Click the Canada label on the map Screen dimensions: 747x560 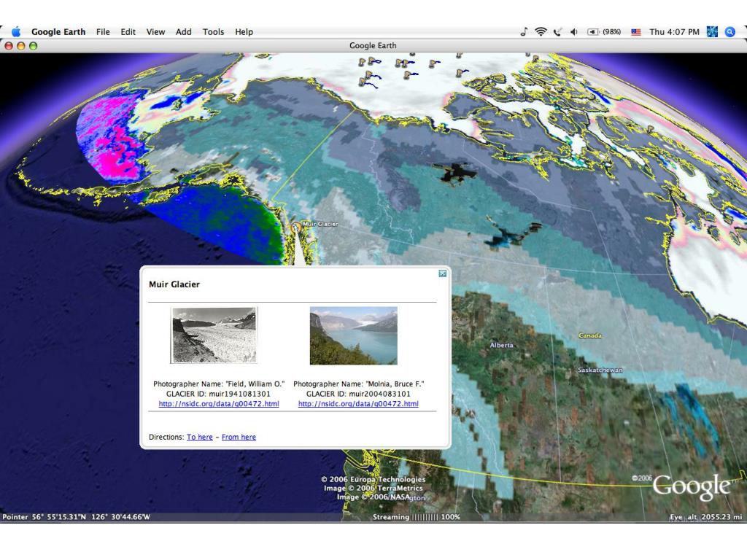tap(590, 335)
